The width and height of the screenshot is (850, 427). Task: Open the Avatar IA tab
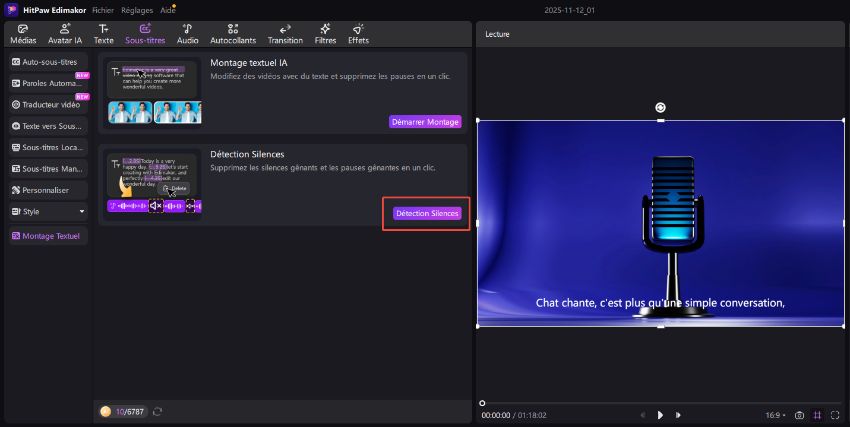point(65,34)
